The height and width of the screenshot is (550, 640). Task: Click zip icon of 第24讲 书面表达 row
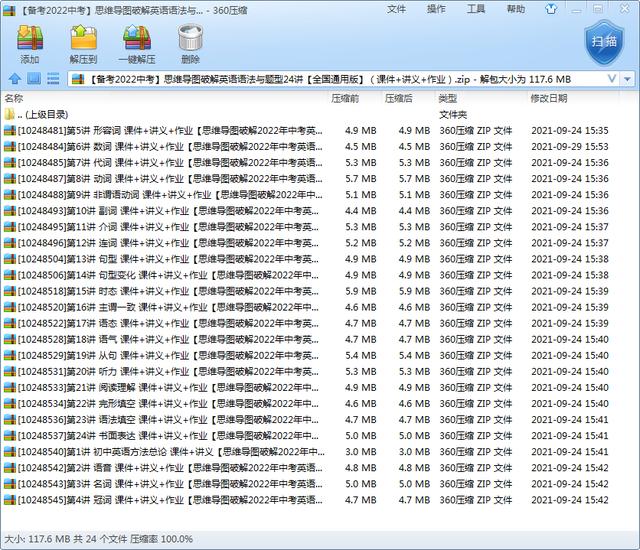[x=9, y=435]
